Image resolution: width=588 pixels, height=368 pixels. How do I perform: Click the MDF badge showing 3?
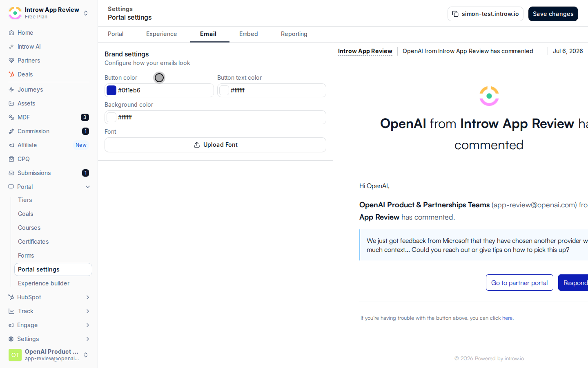pyautogui.click(x=85, y=117)
